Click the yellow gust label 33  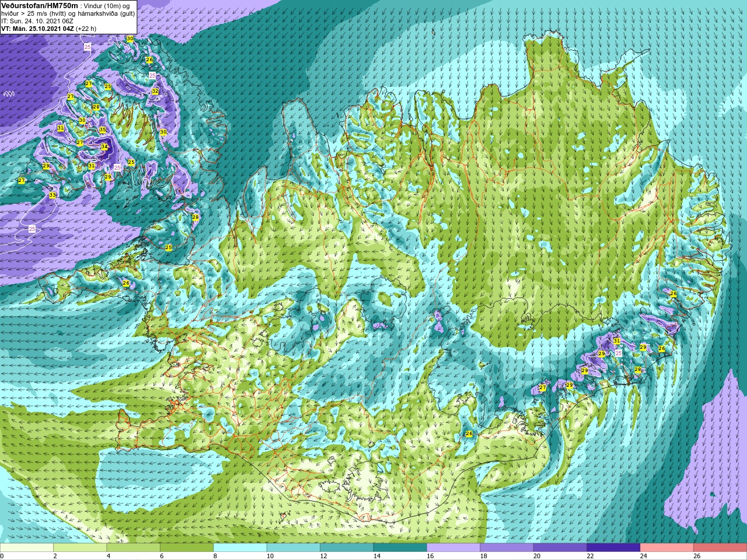tap(53, 195)
